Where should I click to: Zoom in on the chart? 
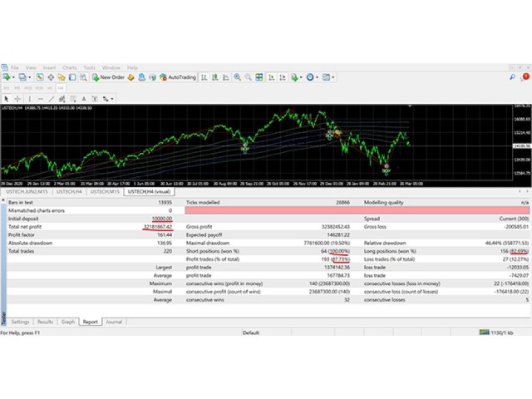tap(237, 77)
